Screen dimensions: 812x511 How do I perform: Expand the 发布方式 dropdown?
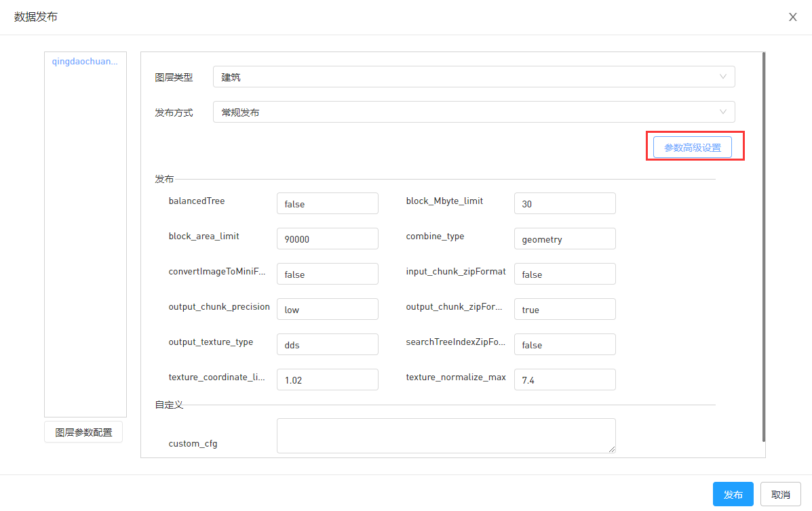coord(473,112)
